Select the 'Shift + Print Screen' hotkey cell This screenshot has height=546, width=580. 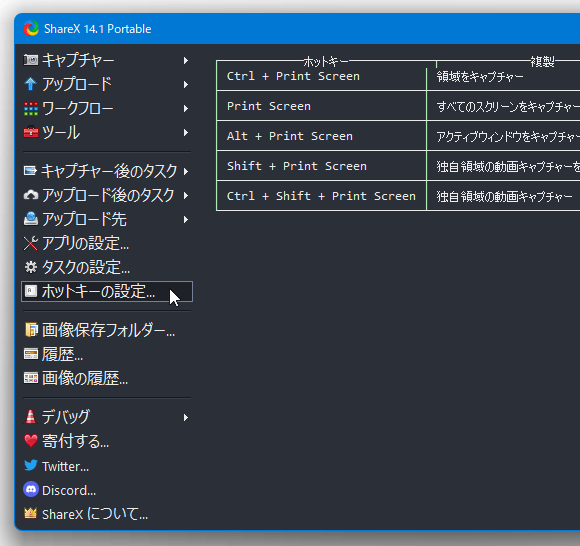coord(321,166)
